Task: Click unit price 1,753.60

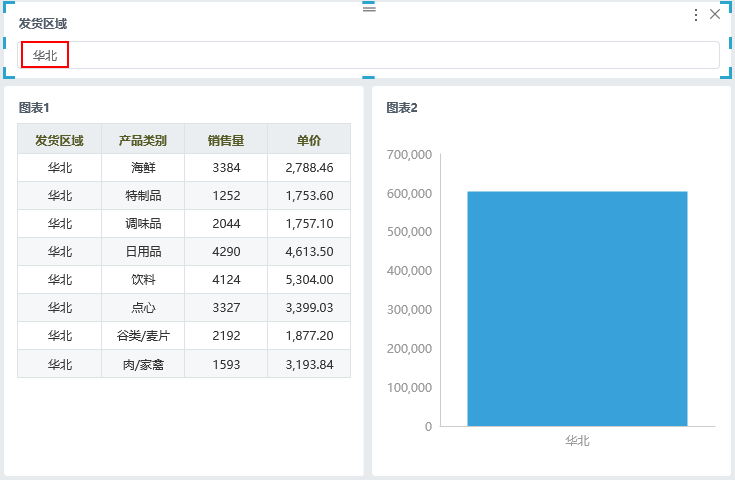Action: [x=309, y=195]
